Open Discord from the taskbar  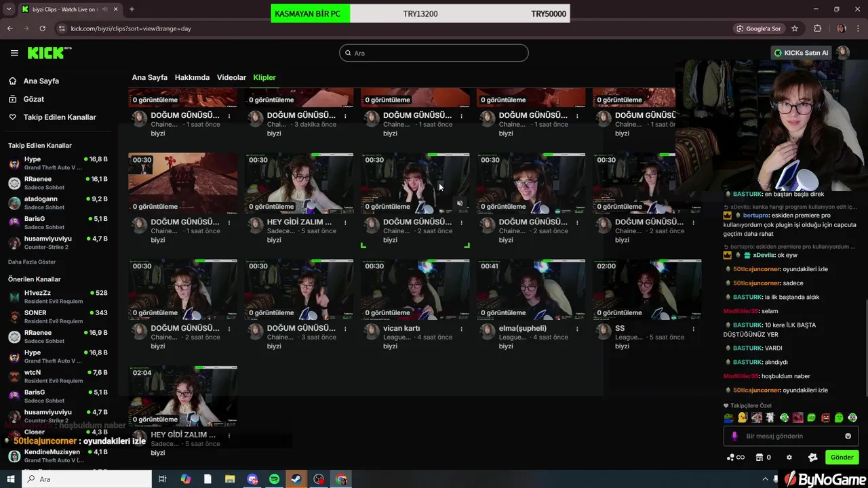(252, 479)
